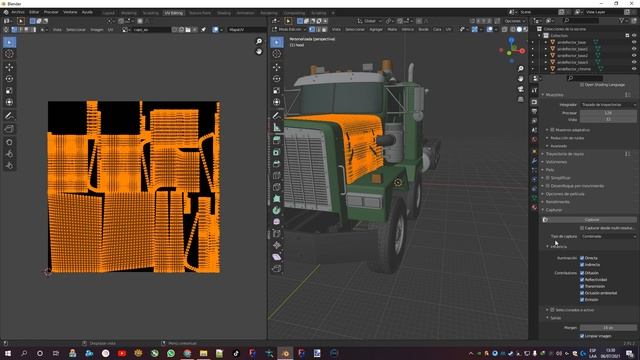Open Windows Start menu on taskbar
This screenshot has height=360, width=640.
point(7,353)
